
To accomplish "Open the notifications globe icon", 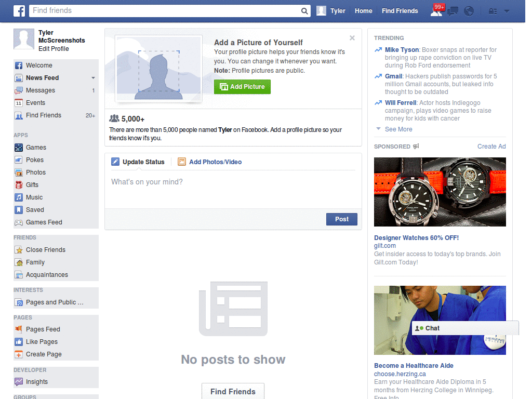I will pyautogui.click(x=469, y=11).
